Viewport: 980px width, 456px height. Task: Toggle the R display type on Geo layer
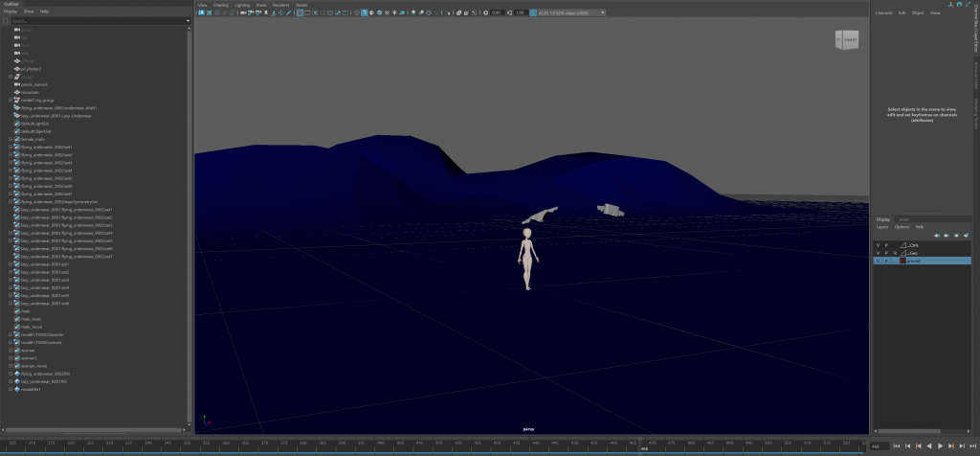[896, 253]
